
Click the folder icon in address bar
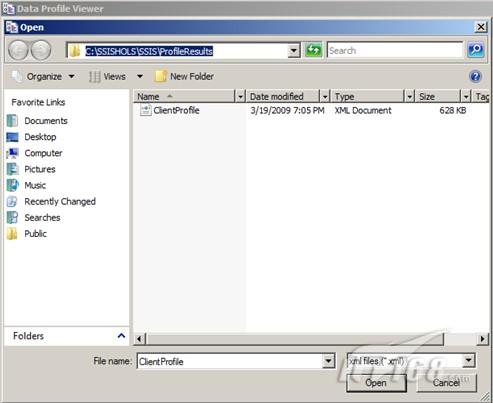(75, 51)
